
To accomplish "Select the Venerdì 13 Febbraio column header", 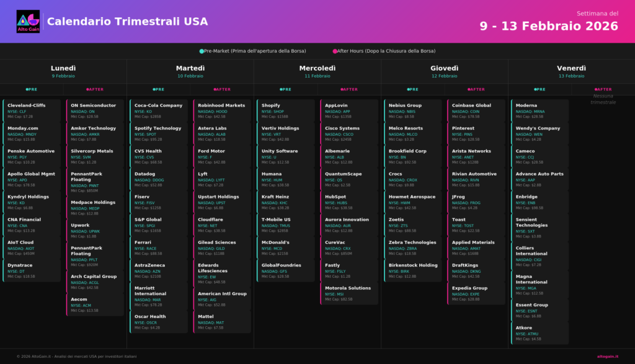I will point(571,71).
